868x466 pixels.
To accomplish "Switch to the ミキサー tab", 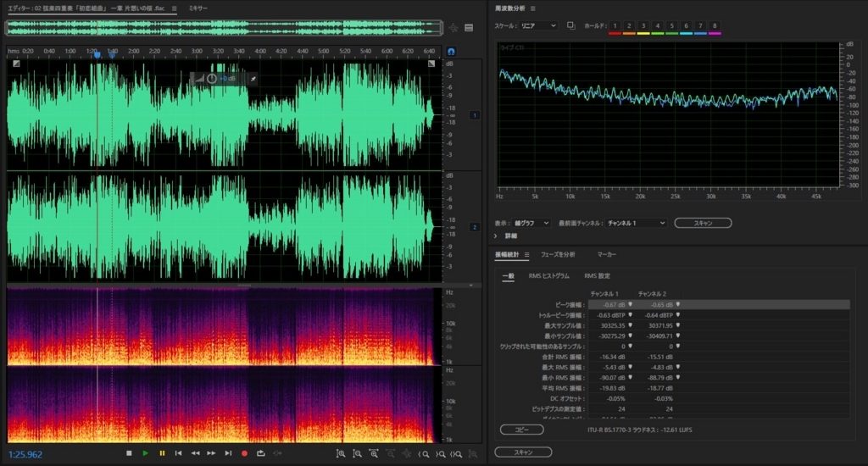I will pos(198,8).
